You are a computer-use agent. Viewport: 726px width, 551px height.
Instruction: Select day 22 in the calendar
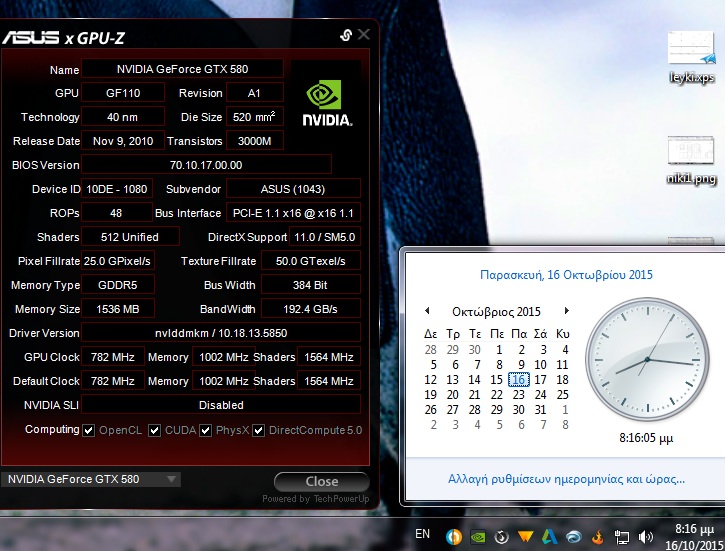[x=496, y=394]
